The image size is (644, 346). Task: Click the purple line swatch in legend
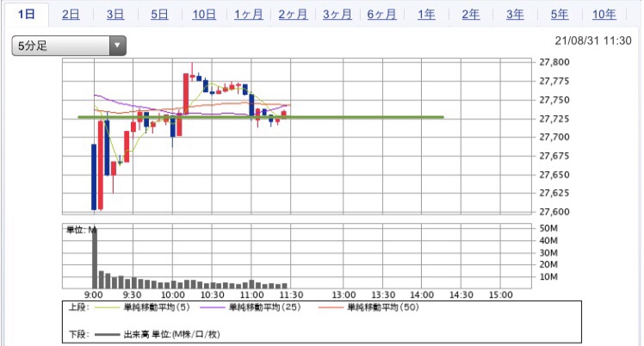213,307
